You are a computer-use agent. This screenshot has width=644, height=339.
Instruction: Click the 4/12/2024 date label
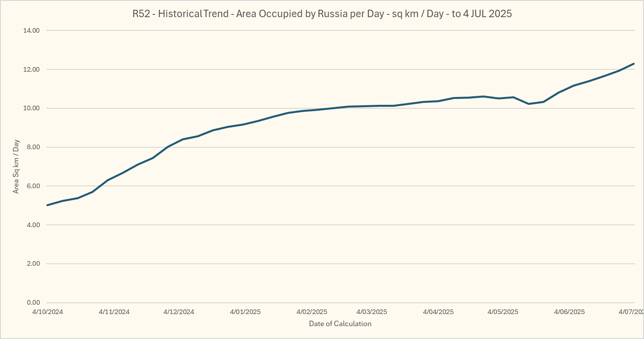[x=179, y=312]
